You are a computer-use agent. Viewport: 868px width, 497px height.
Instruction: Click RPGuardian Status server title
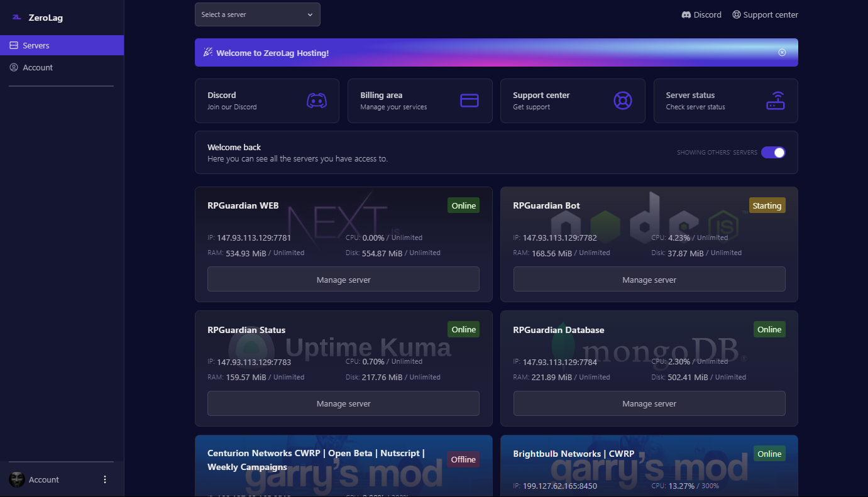[x=246, y=330]
